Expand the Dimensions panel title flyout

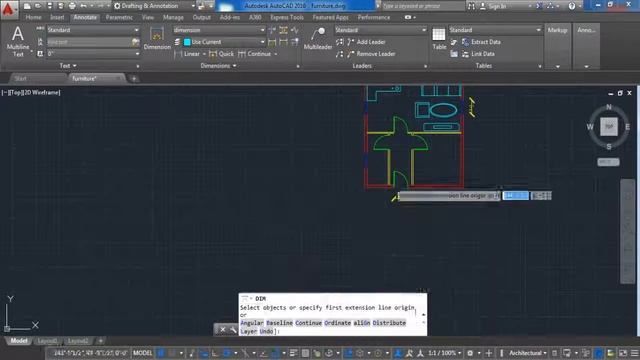click(x=218, y=66)
